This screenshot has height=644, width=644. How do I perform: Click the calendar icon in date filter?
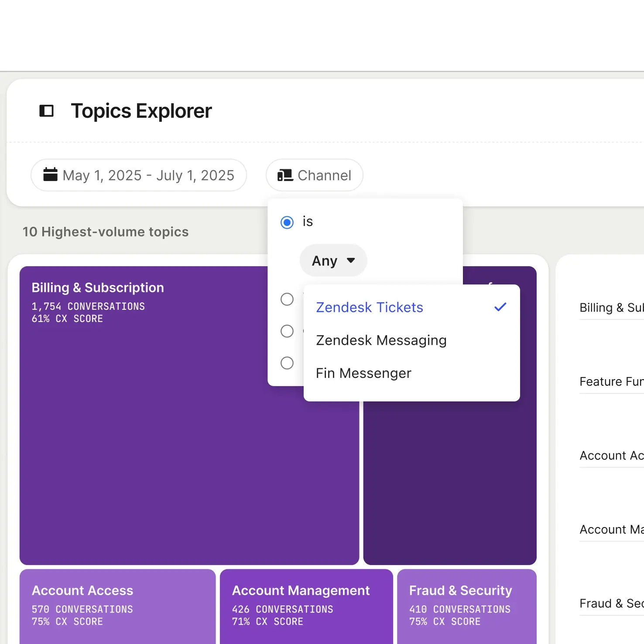point(50,175)
